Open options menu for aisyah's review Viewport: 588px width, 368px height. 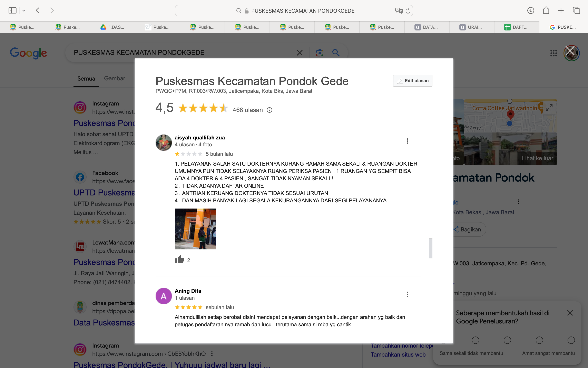pos(408,141)
